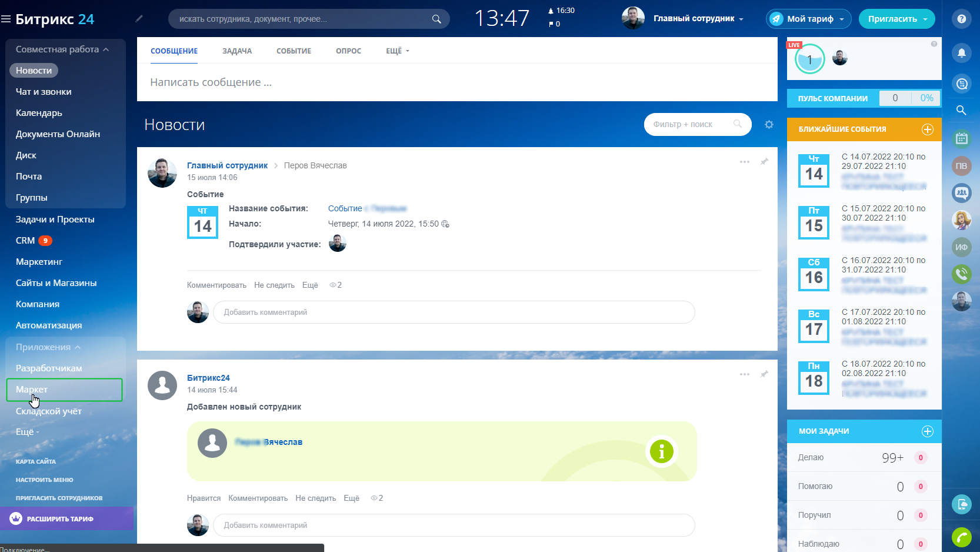
Task: Open the chat messages icon in right panel
Action: point(961,84)
